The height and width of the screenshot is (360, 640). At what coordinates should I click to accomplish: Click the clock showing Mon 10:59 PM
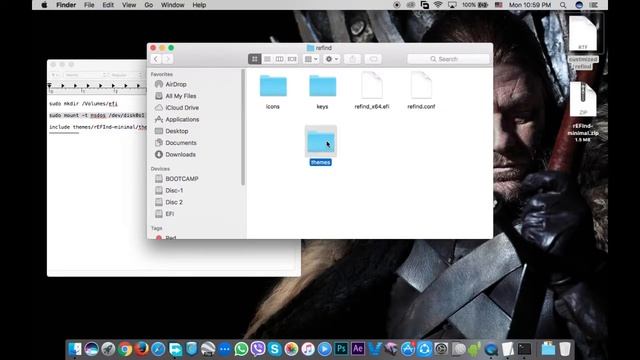(x=530, y=5)
